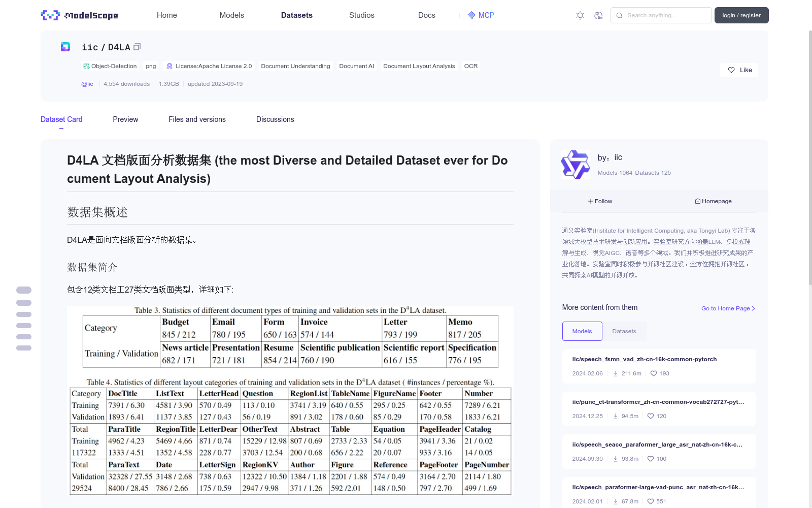Viewport: 812px width, 508px height.
Task: Click the login / register button
Action: click(741, 15)
